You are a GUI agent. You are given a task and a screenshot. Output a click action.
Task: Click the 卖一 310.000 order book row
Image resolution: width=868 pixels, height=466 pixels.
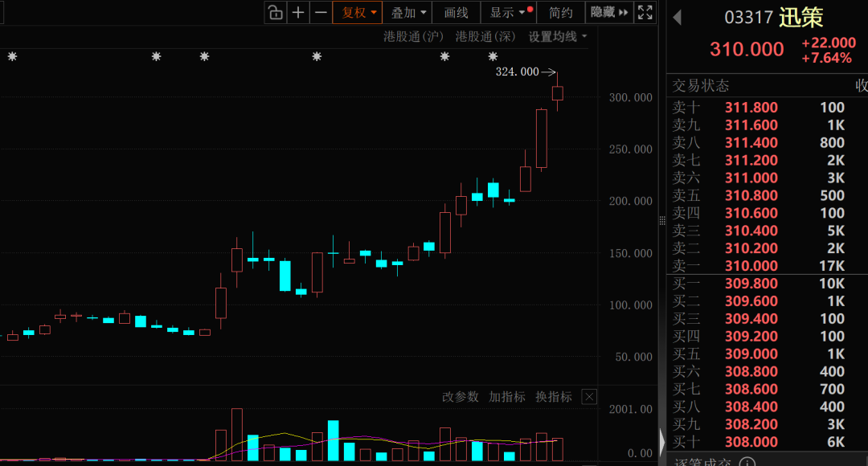click(x=768, y=266)
